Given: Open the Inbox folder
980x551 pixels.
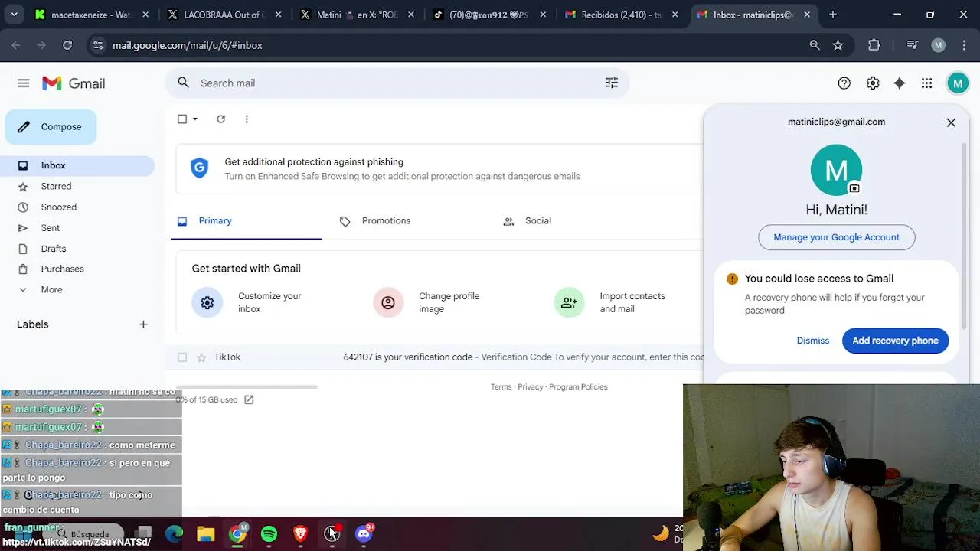Looking at the screenshot, I should pos(77,165).
